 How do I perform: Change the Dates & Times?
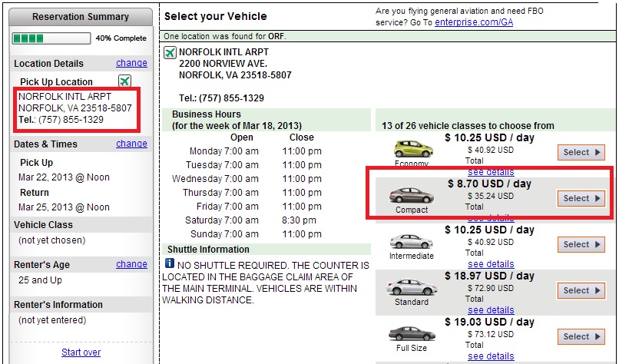pyautogui.click(x=131, y=144)
